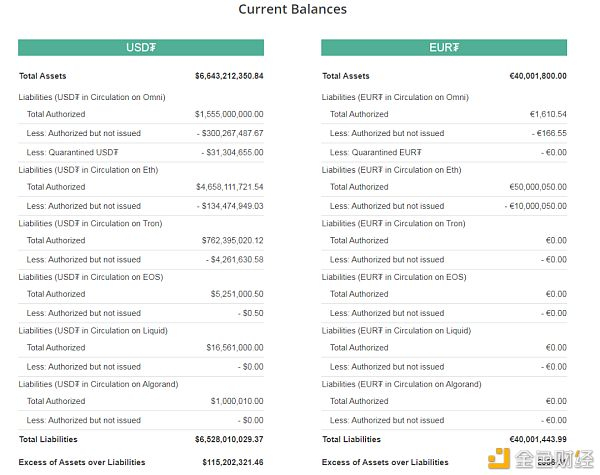Click Liabilities USD₮ in Circulation on Tron

click(x=91, y=223)
